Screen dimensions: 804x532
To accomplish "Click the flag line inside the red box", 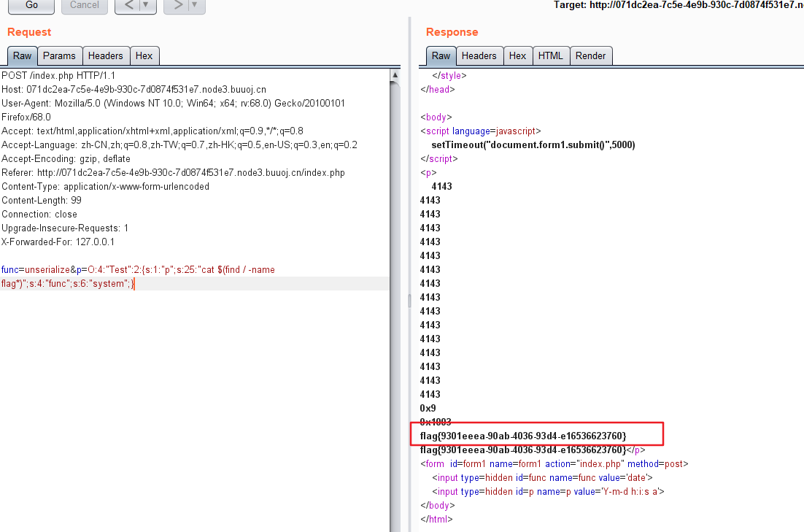I will [x=523, y=436].
